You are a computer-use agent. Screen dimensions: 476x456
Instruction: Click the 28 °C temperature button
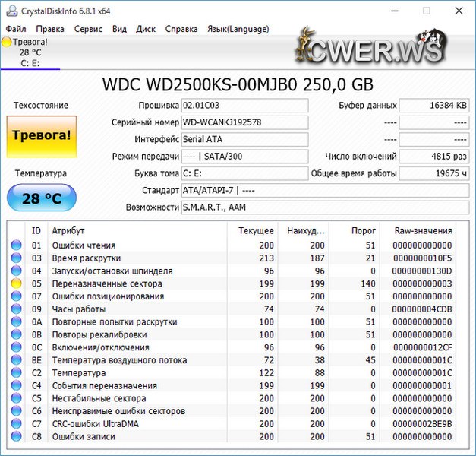pos(42,198)
